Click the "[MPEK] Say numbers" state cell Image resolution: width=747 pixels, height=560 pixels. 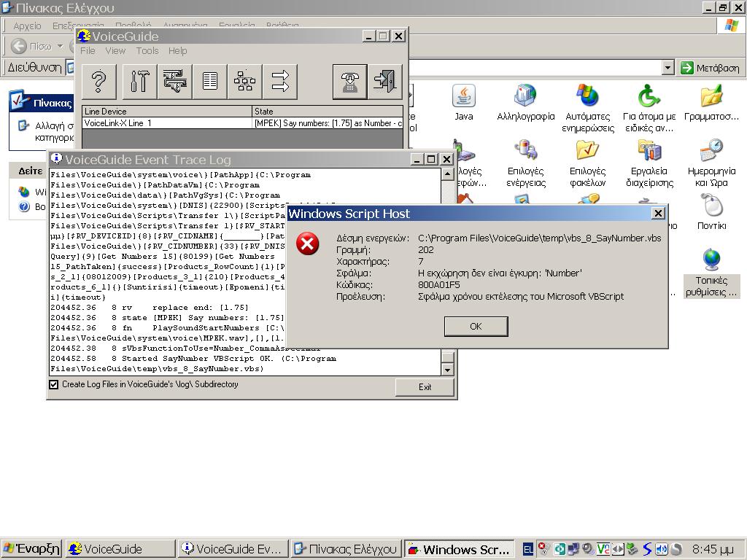[x=328, y=122]
